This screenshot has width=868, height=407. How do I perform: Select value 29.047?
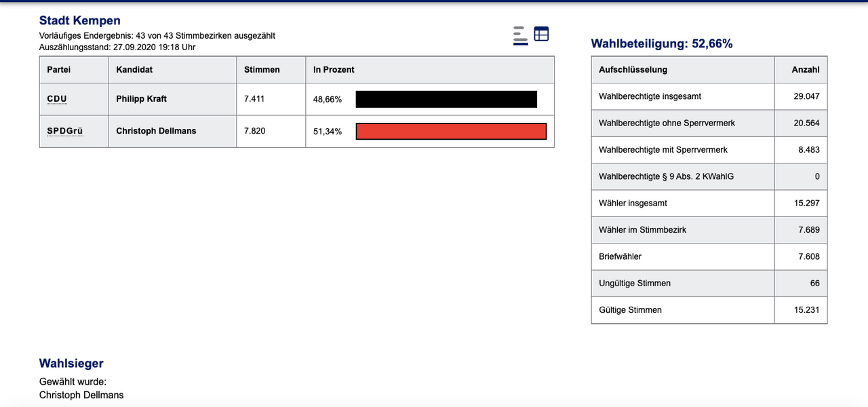click(807, 96)
